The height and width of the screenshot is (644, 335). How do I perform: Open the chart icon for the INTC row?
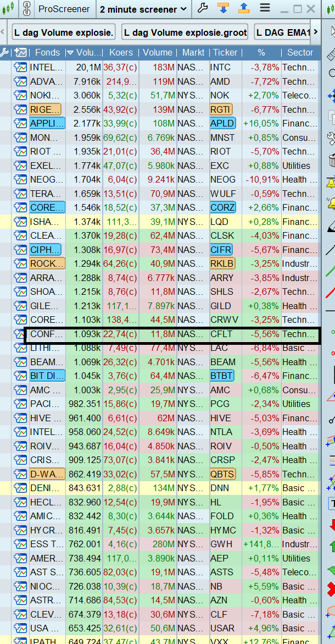click(20, 67)
